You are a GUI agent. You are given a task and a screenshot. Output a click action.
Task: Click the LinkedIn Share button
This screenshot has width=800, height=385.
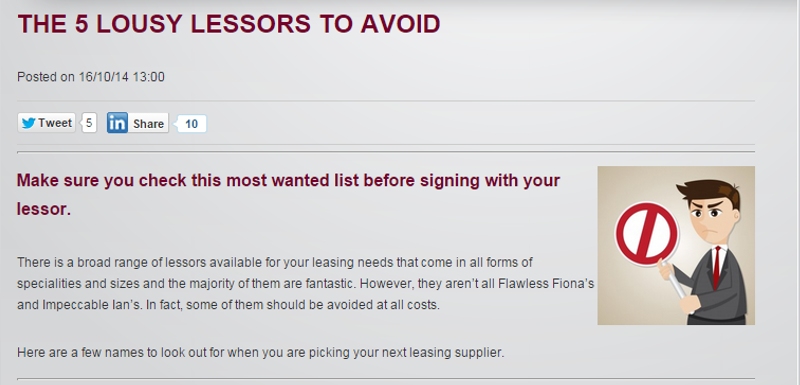point(138,123)
